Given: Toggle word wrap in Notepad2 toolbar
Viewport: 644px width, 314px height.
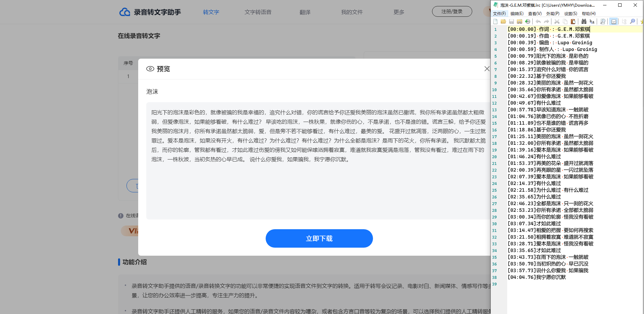Looking at the screenshot, I should [x=613, y=21].
